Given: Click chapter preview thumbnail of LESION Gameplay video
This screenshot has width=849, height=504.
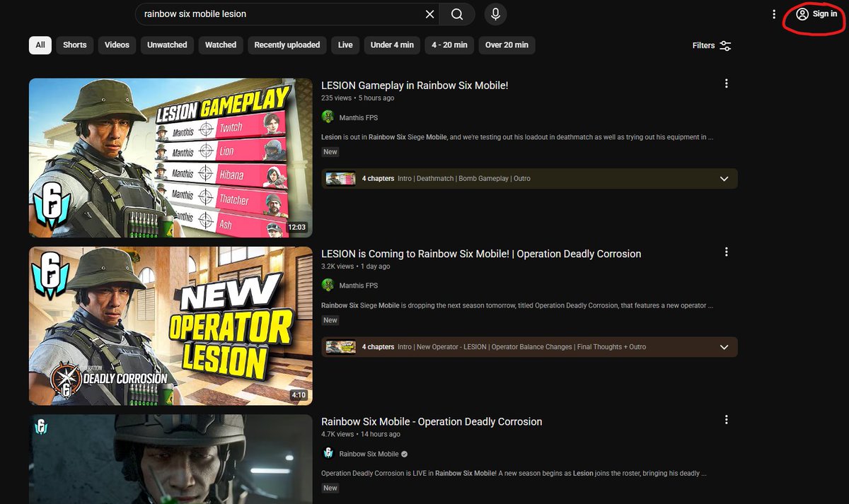Looking at the screenshot, I should click(340, 179).
